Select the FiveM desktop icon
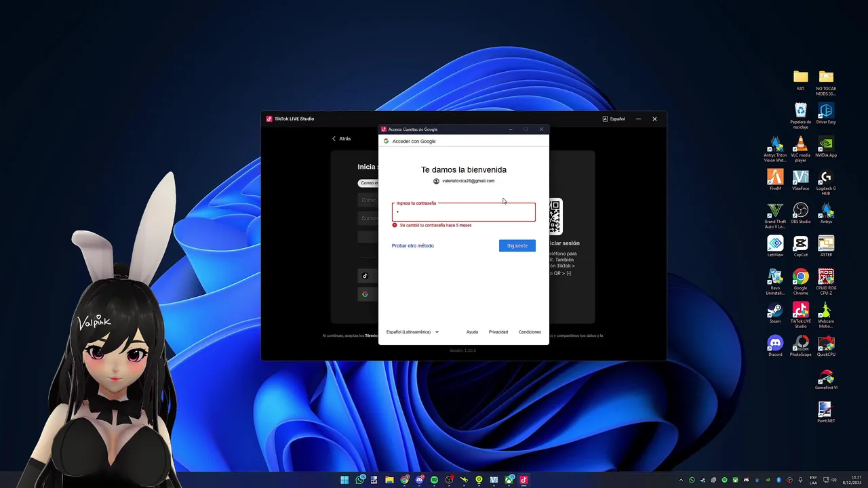 (x=775, y=180)
